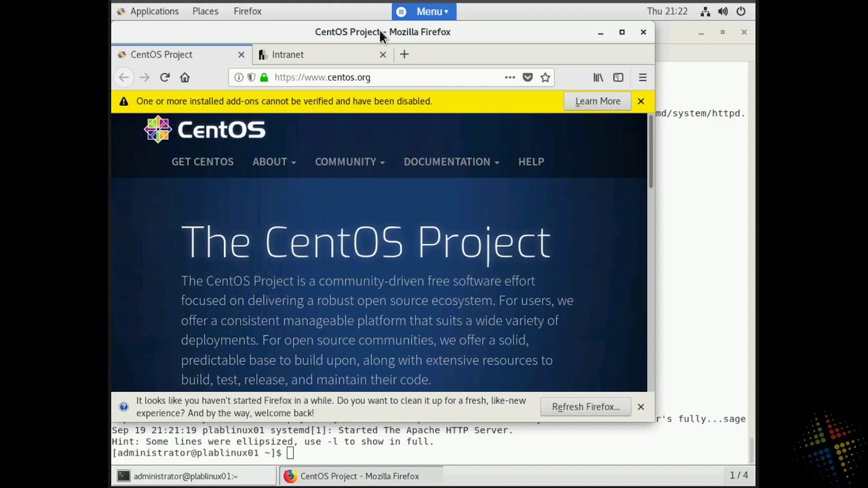Expand the DOCUMENTATION dropdown menu

452,161
